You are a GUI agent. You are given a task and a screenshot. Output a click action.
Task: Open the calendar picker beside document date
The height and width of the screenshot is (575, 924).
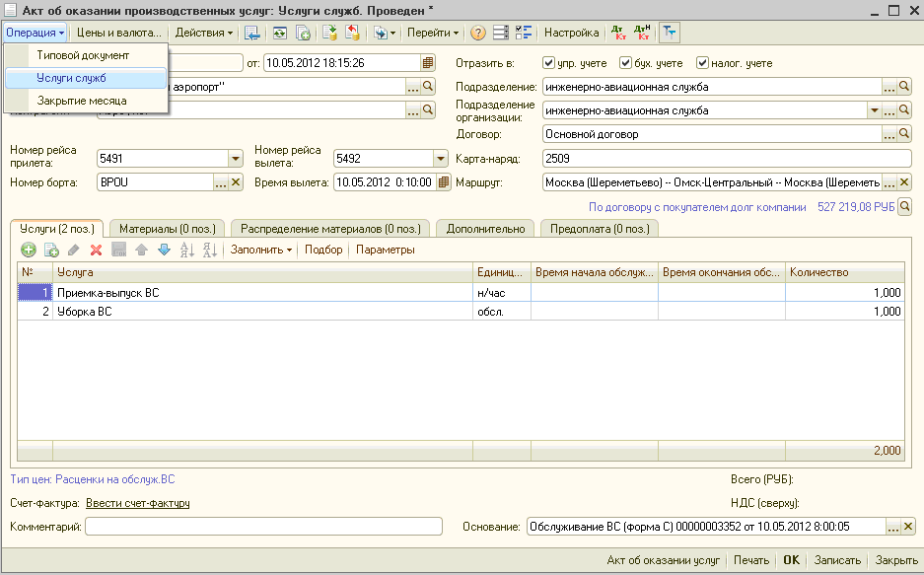[428, 62]
